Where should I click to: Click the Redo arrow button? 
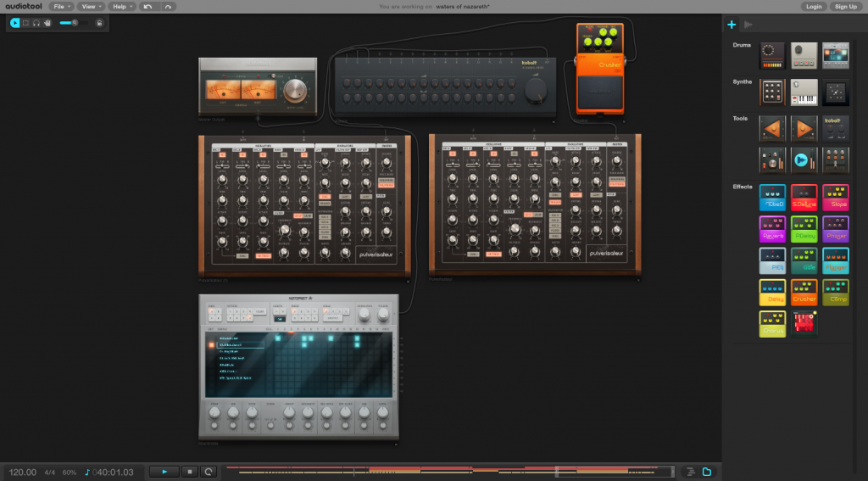(x=168, y=7)
